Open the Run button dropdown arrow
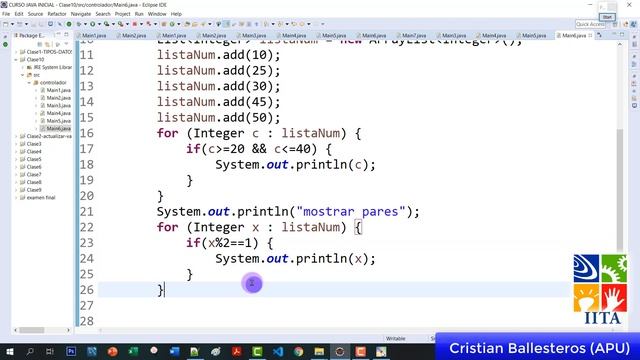The width and height of the screenshot is (640, 360). click(99, 24)
